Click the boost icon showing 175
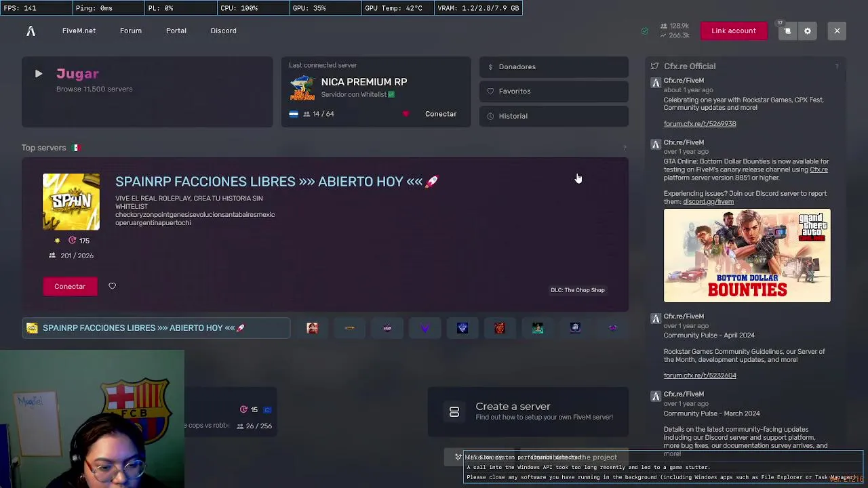Viewport: 868px width, 488px height. [72, 241]
